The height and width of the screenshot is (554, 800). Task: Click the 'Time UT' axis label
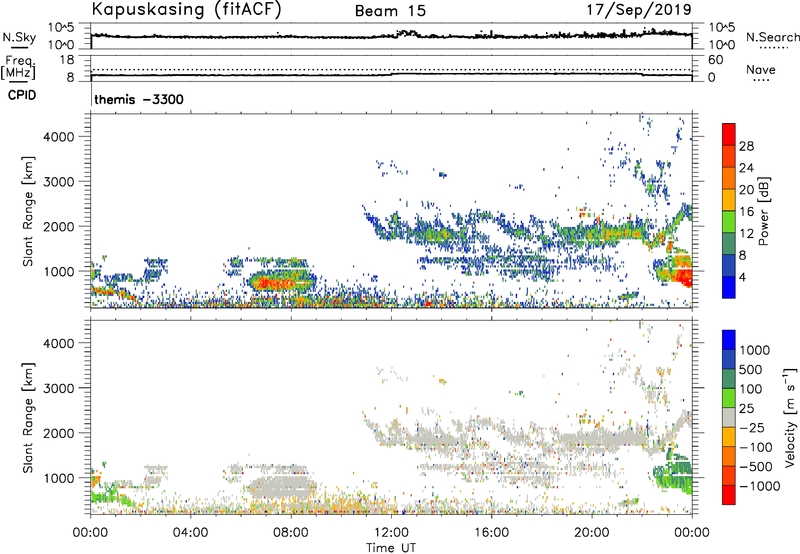coord(391,547)
